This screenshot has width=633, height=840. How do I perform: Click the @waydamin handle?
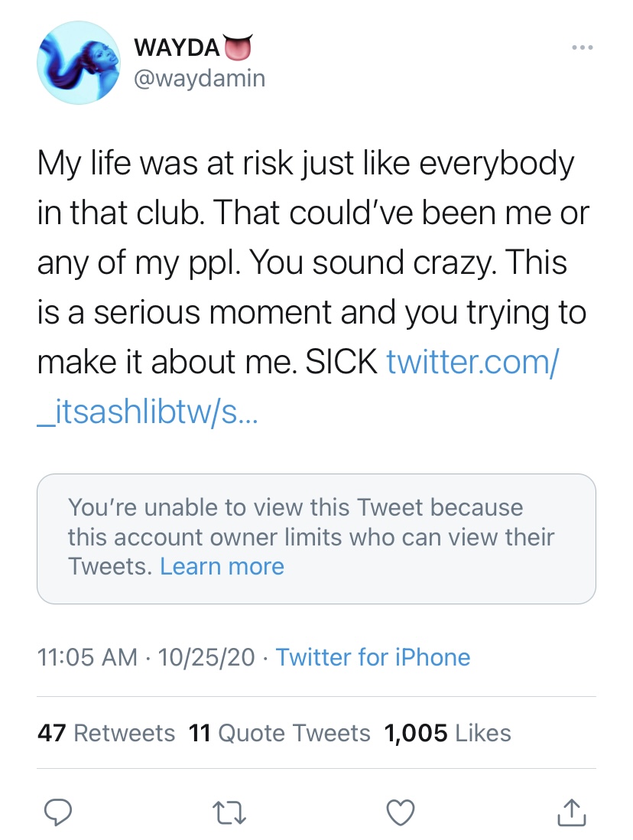click(x=199, y=78)
